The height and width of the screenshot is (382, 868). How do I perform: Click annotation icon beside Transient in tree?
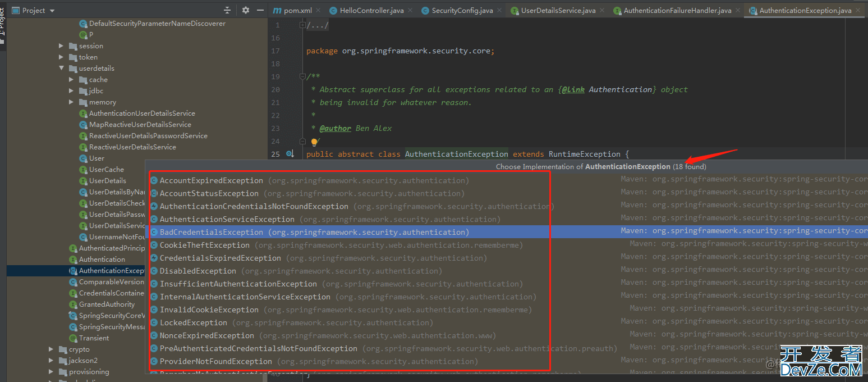coord(73,338)
